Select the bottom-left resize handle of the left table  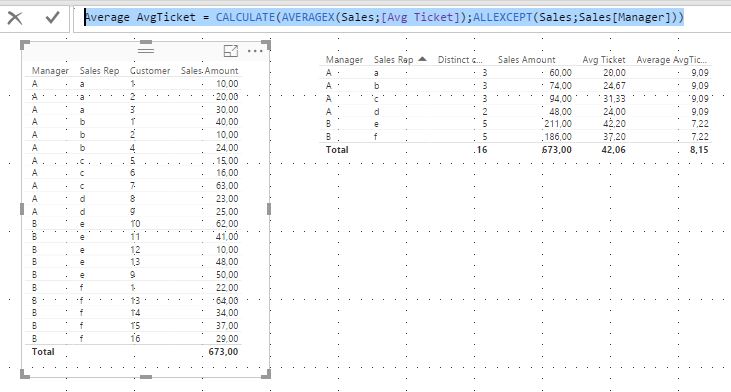[x=25, y=373]
